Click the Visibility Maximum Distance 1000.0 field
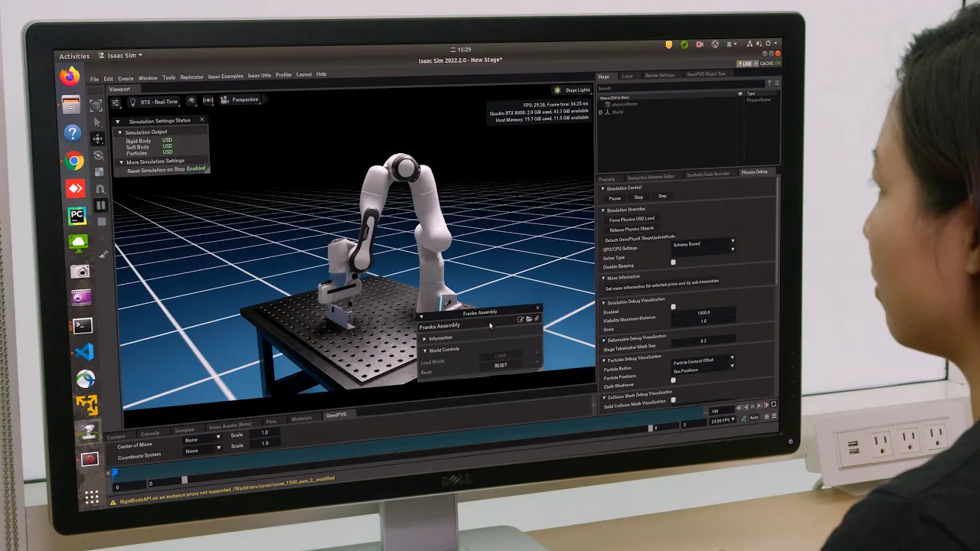The width and height of the screenshot is (980, 551). (704, 312)
